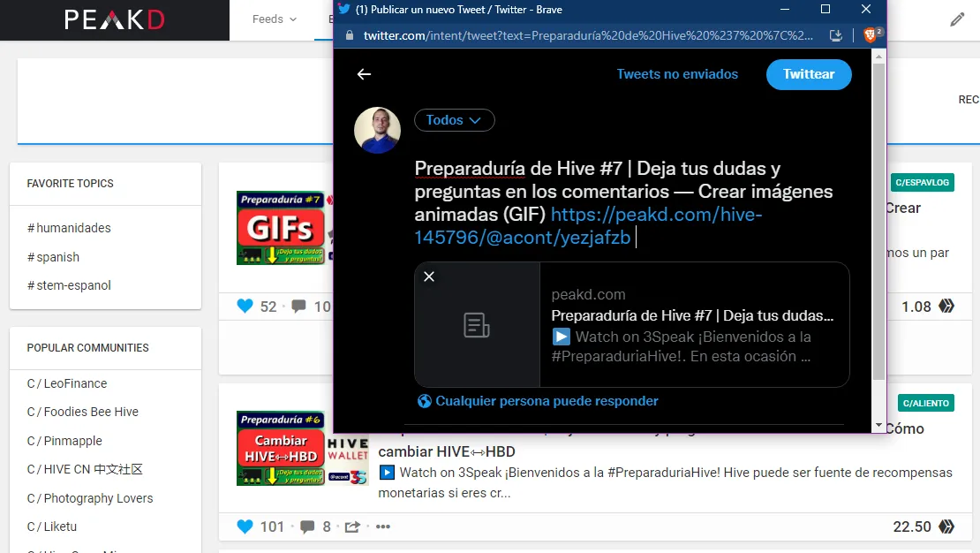980x553 pixels.
Task: Open the C / Liketu community
Action: (x=52, y=526)
